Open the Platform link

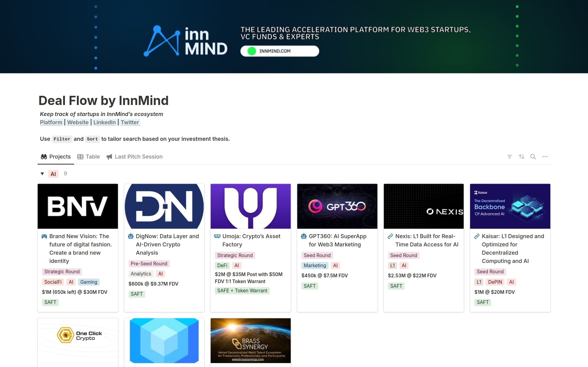51,122
